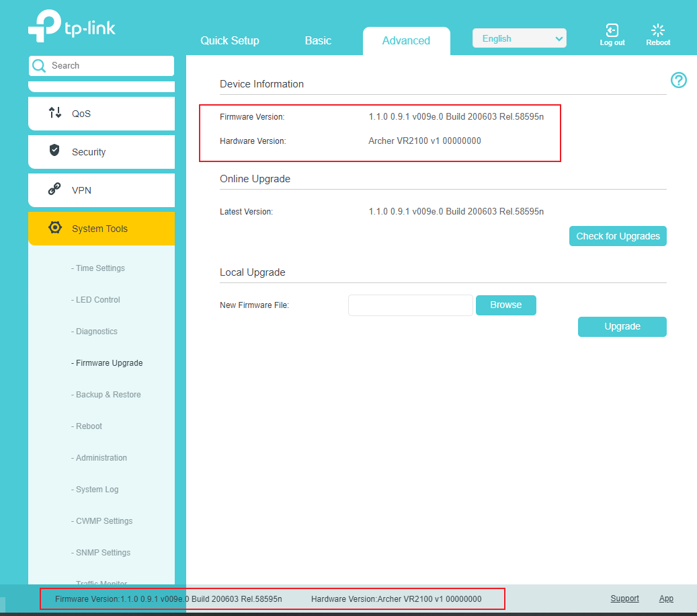
Task: Open the VPN menu section
Action: [101, 190]
